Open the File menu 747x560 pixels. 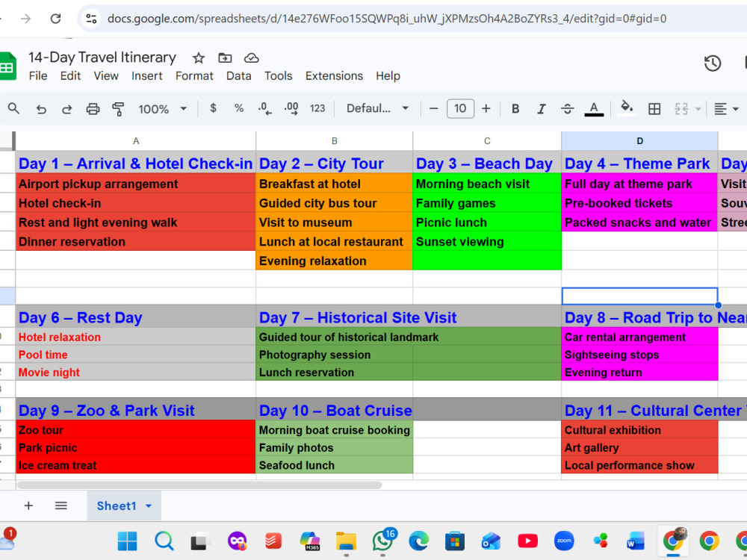(x=37, y=76)
